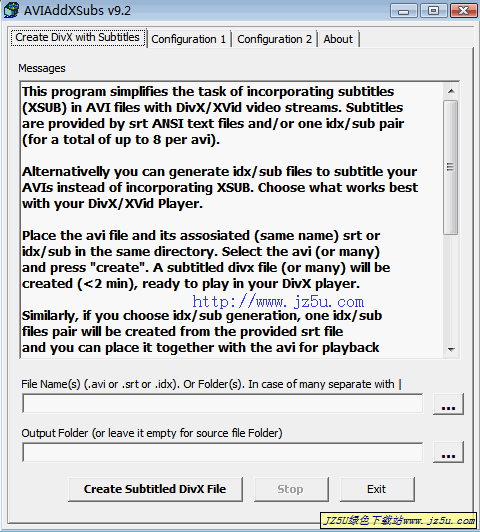Click the disabled Stop button
The width and height of the screenshot is (480, 532).
click(x=291, y=489)
